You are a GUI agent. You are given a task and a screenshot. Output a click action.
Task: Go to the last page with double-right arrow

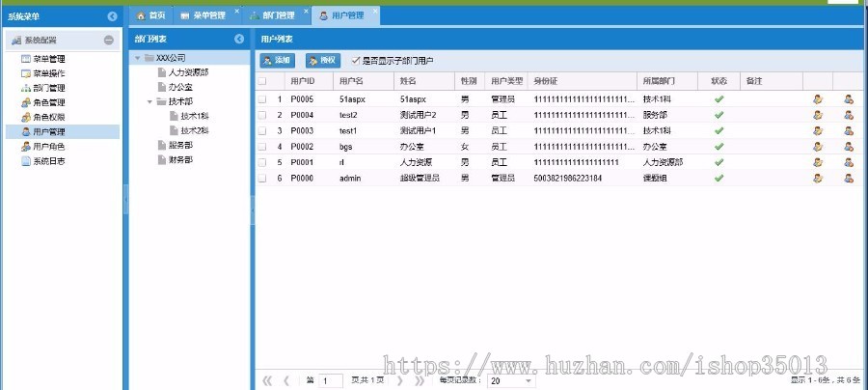420,380
